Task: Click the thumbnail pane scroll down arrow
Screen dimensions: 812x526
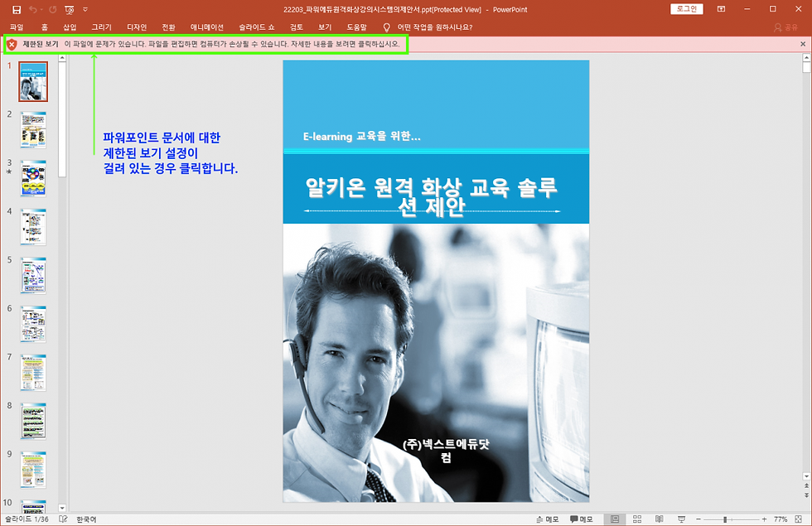Action: pyautogui.click(x=62, y=508)
